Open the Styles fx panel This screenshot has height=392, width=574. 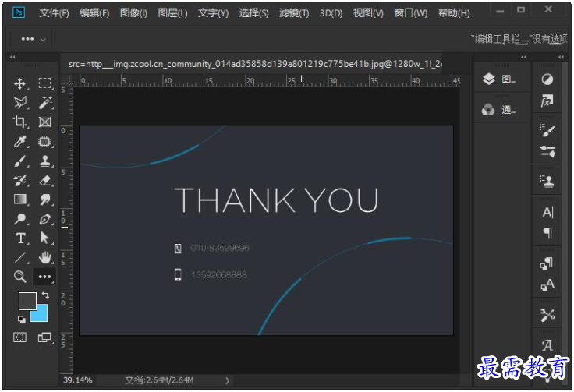click(547, 101)
